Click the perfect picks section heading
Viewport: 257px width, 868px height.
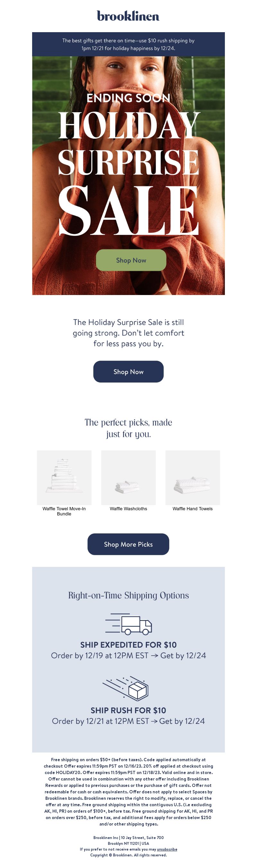(x=128, y=428)
